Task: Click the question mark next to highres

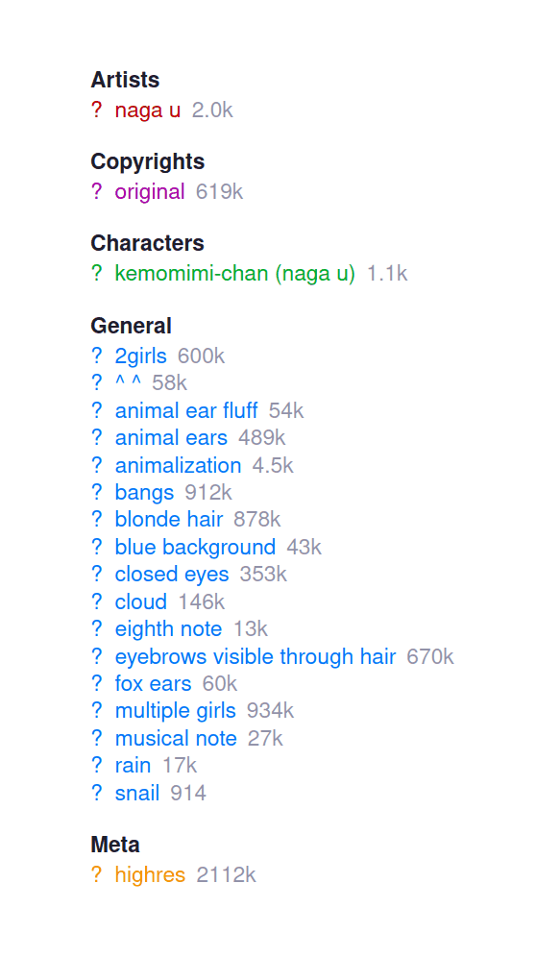Action: coord(96,874)
